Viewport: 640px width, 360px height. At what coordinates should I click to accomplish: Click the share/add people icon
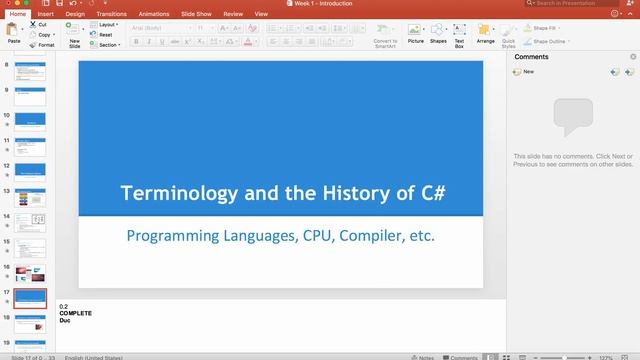(630, 3)
